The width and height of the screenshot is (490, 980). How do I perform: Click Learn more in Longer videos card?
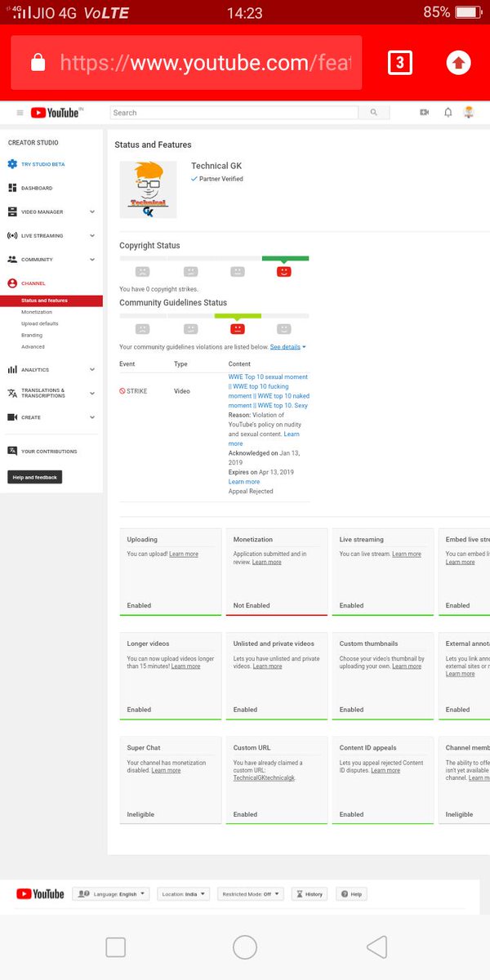coord(185,666)
